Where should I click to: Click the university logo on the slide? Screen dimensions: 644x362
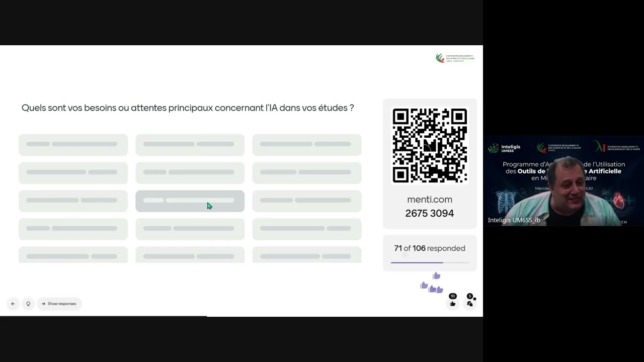[455, 58]
